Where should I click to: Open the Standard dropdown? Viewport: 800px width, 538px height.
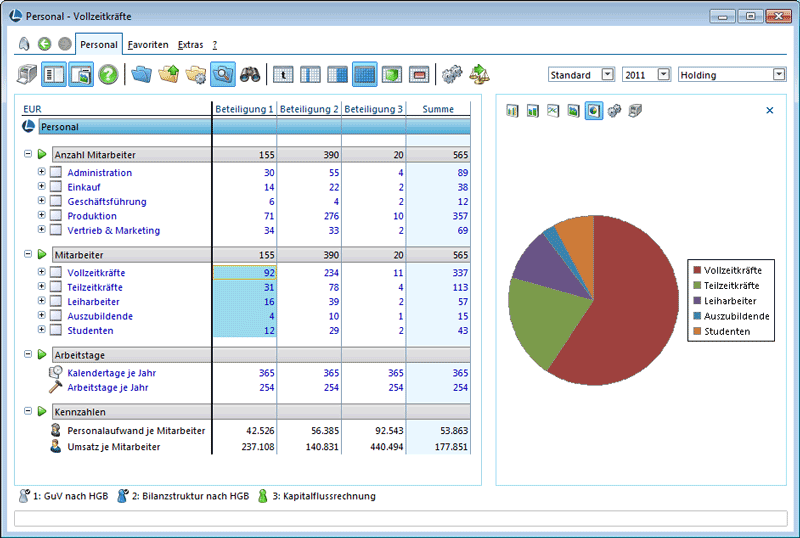point(607,75)
